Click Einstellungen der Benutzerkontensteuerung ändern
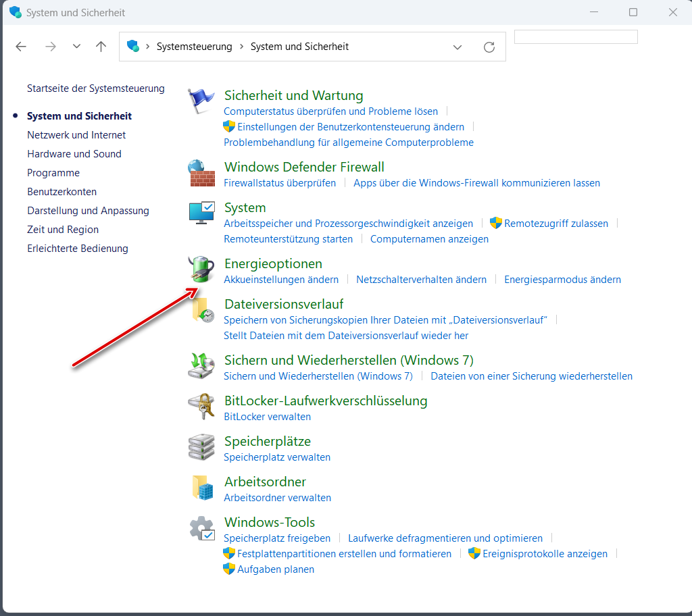This screenshot has width=692, height=616. (351, 126)
